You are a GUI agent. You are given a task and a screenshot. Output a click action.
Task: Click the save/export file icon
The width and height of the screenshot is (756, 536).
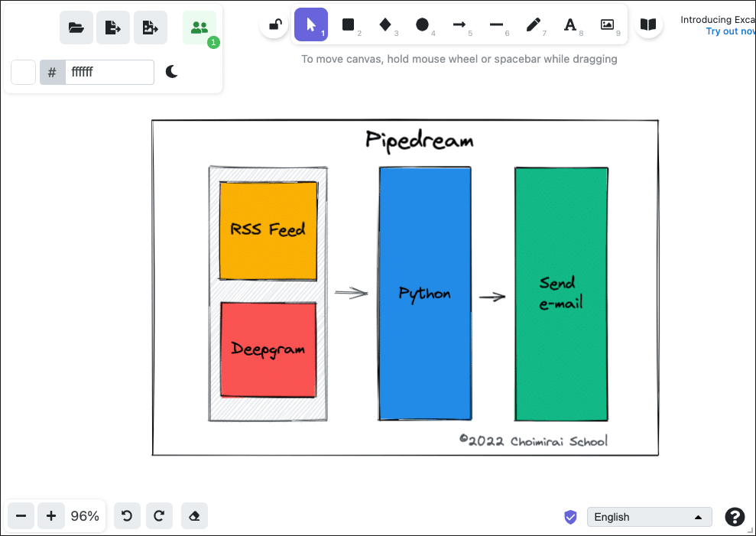point(113,28)
